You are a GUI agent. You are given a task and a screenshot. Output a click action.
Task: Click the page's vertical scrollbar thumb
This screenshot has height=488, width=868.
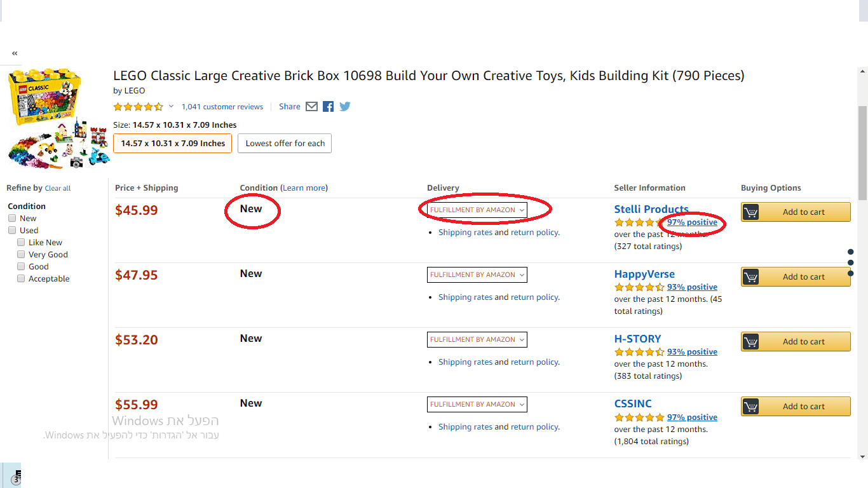pyautogui.click(x=862, y=152)
